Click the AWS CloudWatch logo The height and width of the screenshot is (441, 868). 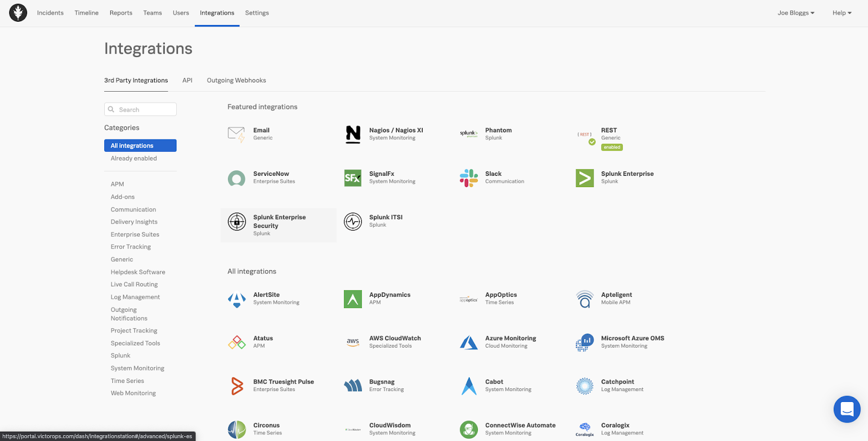pyautogui.click(x=353, y=342)
